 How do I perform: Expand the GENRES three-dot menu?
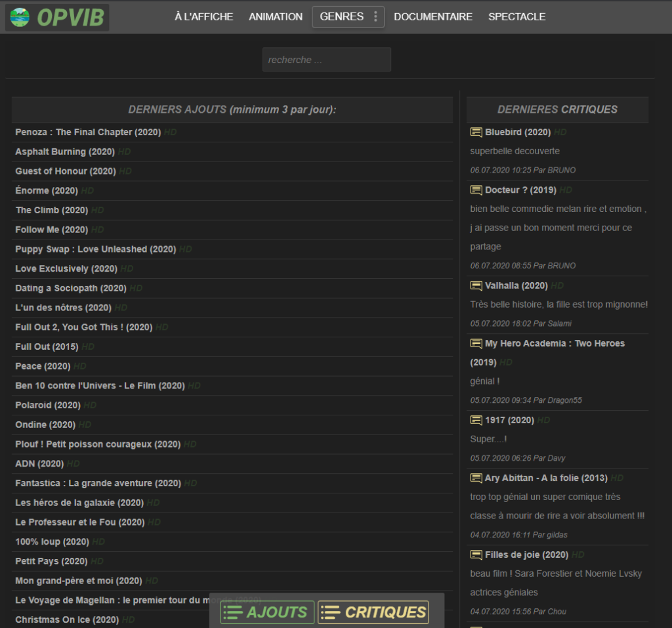coord(375,16)
